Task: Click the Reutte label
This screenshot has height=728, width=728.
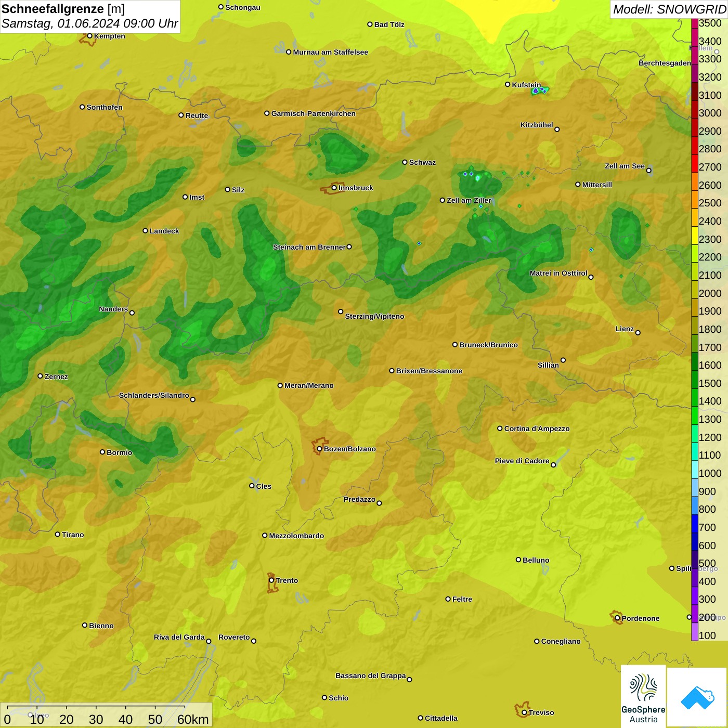Action: point(197,115)
